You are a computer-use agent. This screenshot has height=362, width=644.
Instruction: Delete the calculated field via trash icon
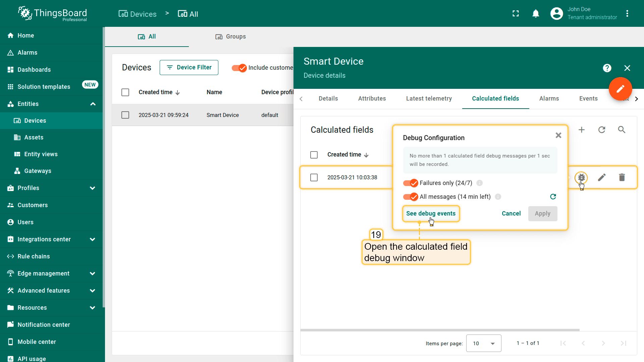pos(622,177)
